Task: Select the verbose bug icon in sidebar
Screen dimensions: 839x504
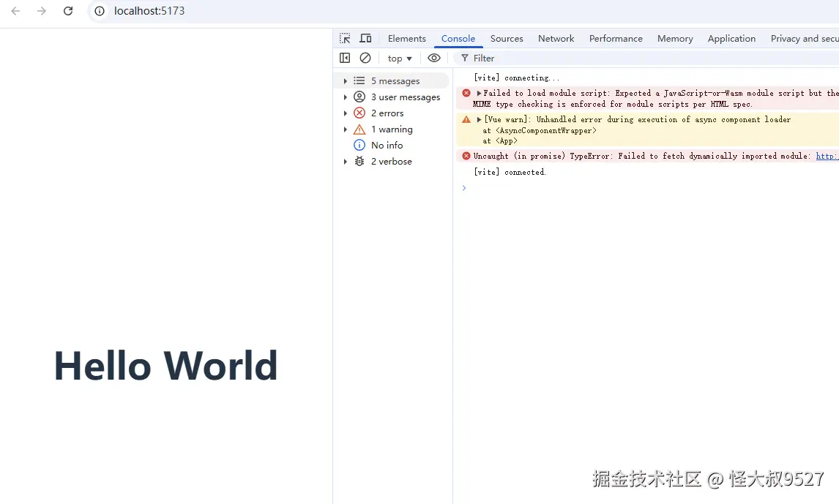Action: (x=359, y=162)
